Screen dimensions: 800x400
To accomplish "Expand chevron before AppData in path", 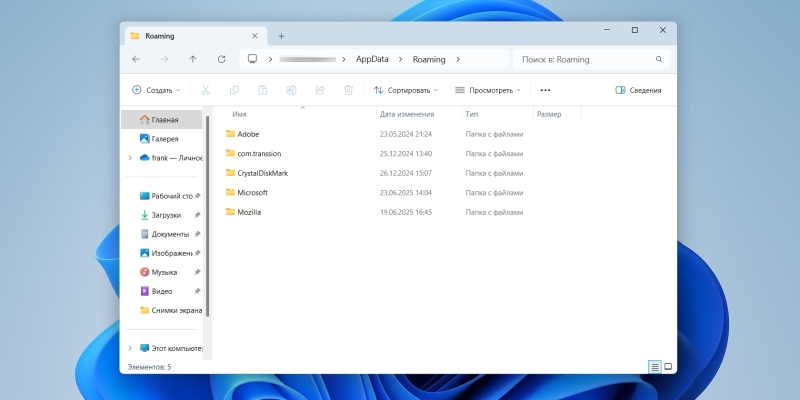I will pos(344,60).
